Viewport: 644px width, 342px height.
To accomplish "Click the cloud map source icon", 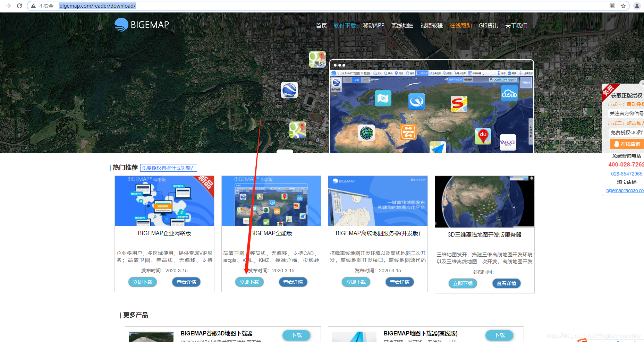I will click(509, 94).
